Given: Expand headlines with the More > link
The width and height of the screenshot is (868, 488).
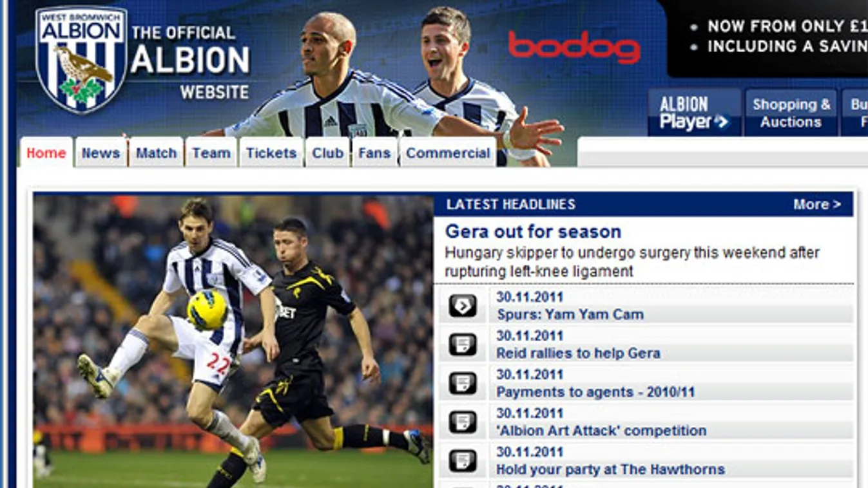Looking at the screenshot, I should pyautogui.click(x=817, y=204).
